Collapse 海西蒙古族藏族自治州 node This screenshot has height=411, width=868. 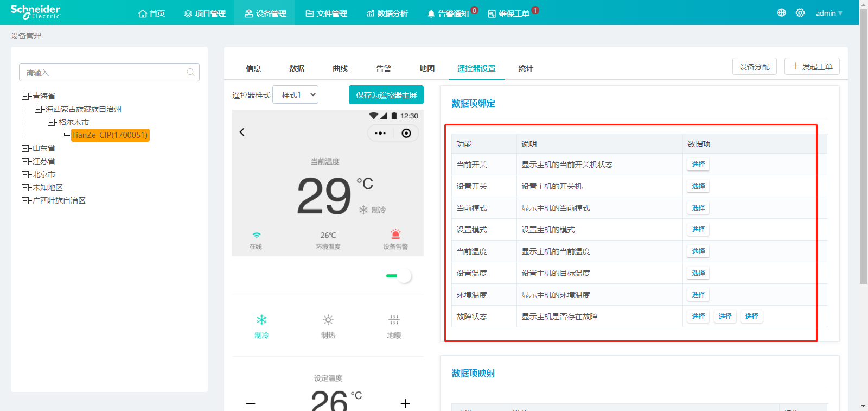[x=38, y=109]
